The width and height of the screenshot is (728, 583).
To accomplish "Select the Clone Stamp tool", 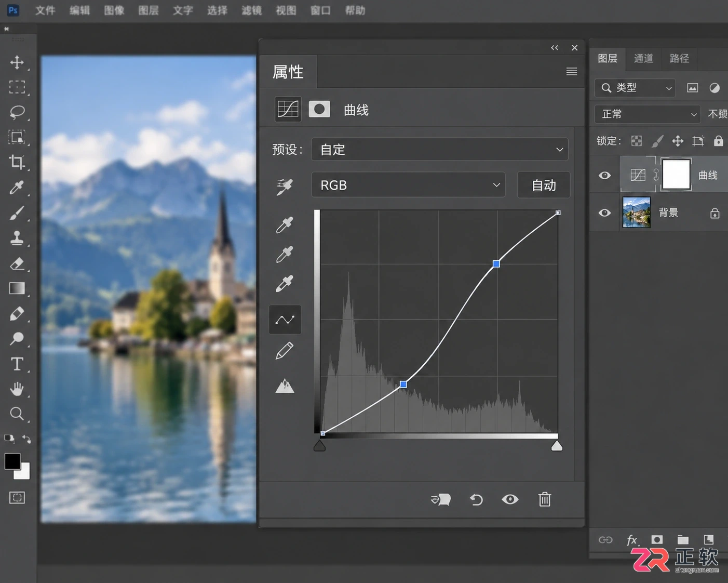I will 17,237.
